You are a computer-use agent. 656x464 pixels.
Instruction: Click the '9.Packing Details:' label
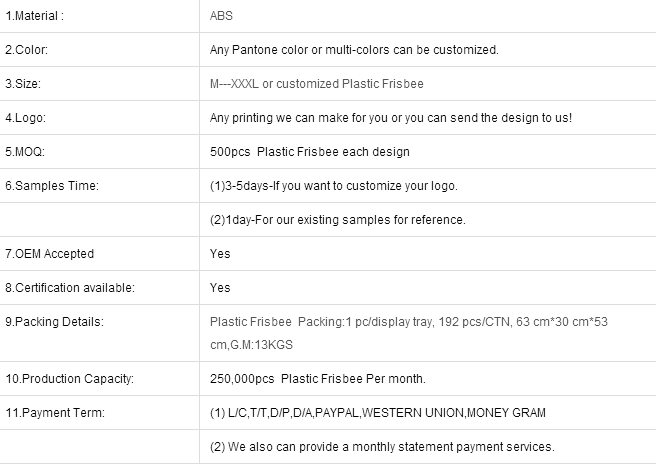coord(54,322)
